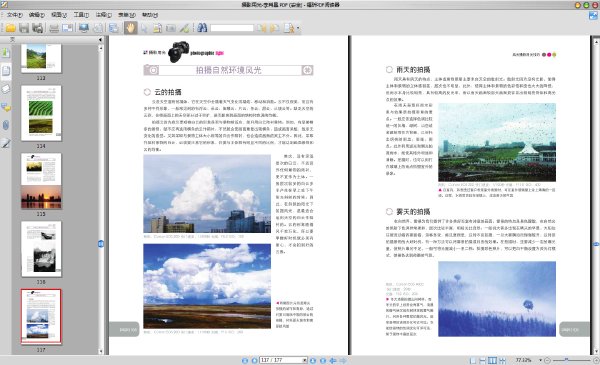Screen dimensions: 600x365
Task: Click the Find Previous icon after search box
Action: pyautogui.click(x=261, y=28)
